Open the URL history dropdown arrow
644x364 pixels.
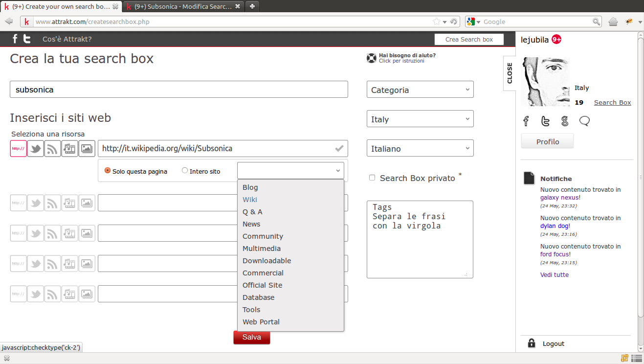444,22
